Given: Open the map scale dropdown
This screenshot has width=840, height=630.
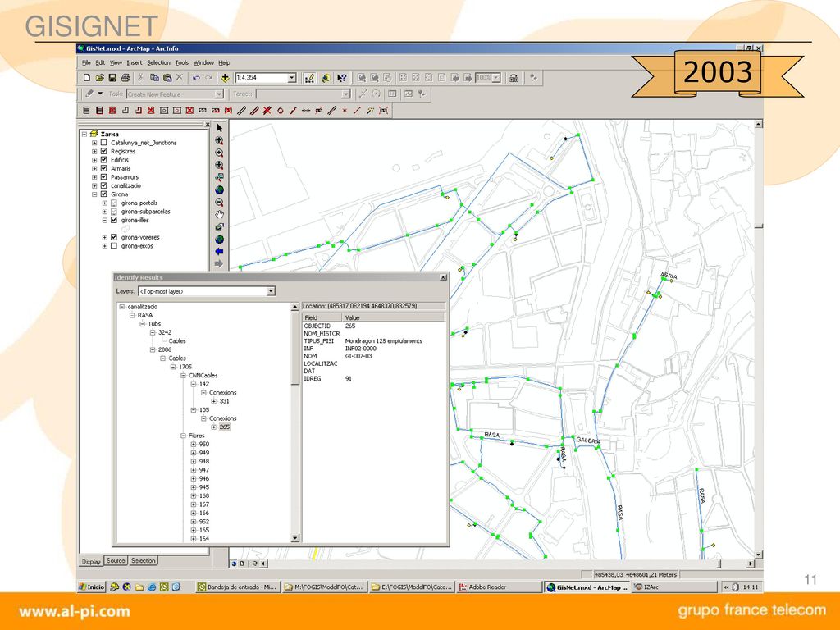Looking at the screenshot, I should (292, 78).
